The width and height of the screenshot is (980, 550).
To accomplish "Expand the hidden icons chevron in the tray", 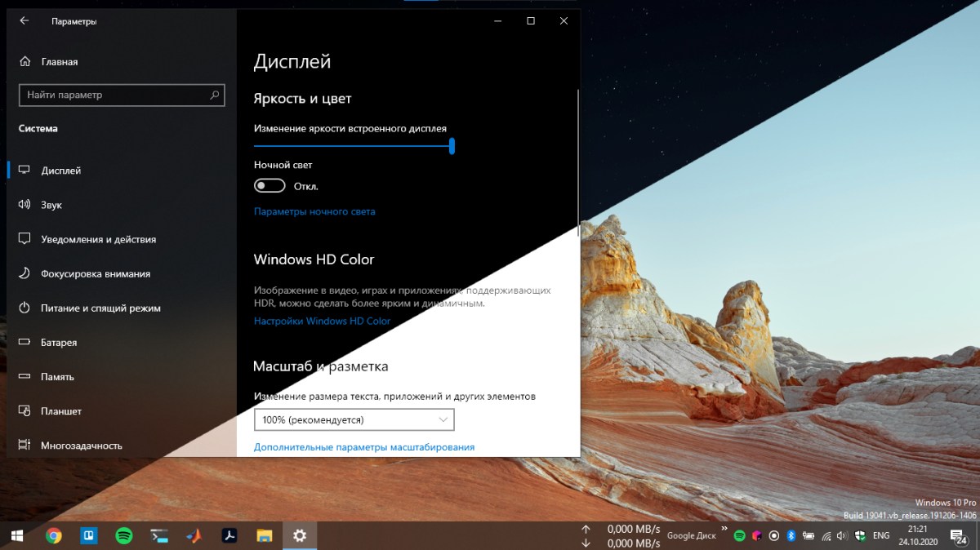I will (x=724, y=529).
